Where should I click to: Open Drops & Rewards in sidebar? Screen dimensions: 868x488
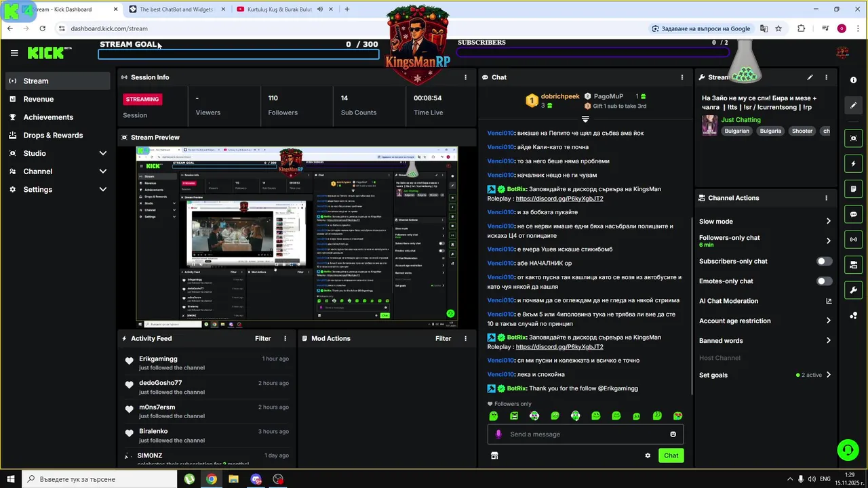(x=58, y=135)
